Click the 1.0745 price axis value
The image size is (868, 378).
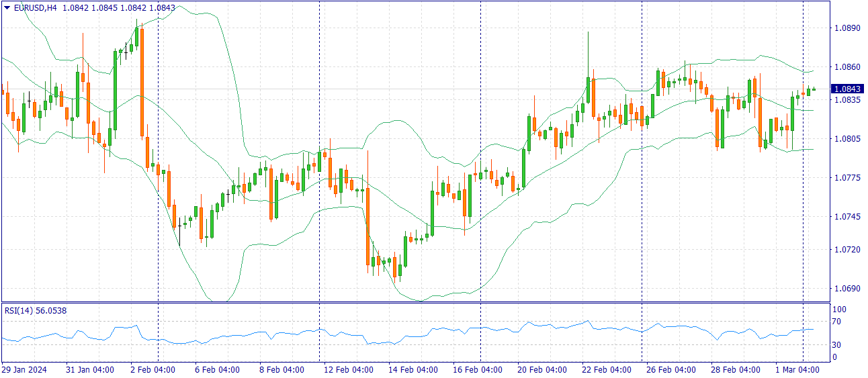point(845,217)
